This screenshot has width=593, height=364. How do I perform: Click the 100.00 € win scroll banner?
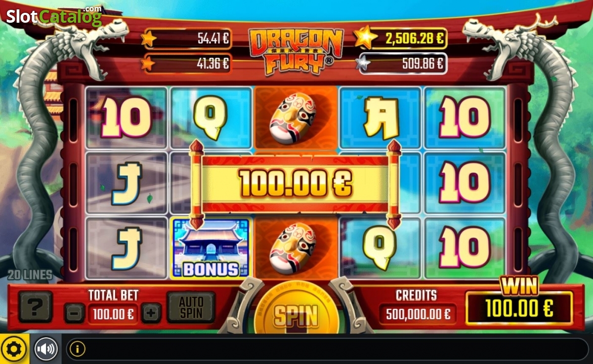pos(296,184)
